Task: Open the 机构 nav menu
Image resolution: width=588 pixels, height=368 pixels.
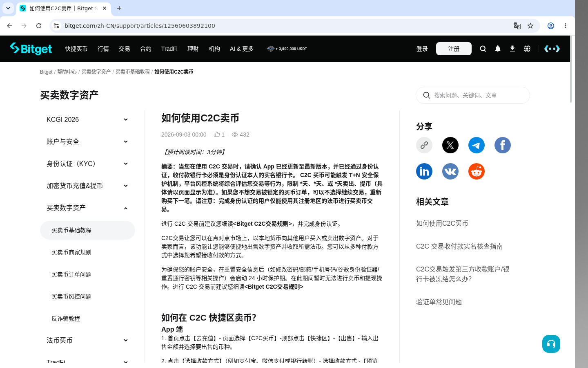Action: point(214,49)
